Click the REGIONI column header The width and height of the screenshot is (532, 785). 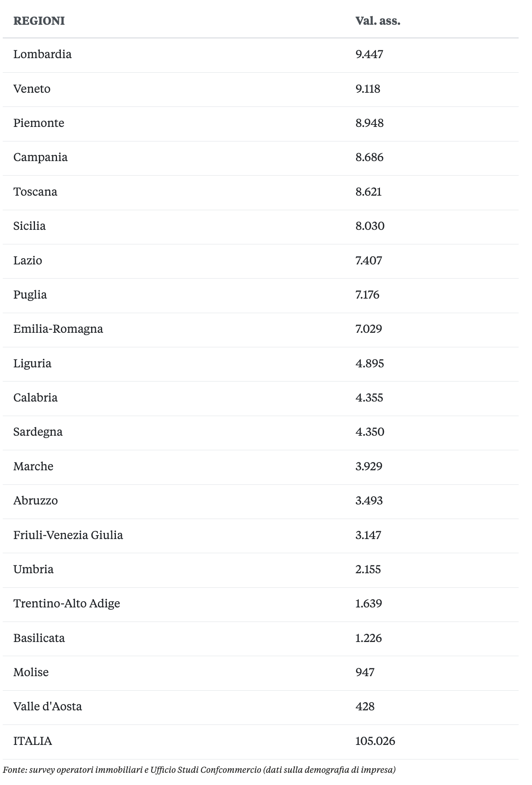coord(39,21)
